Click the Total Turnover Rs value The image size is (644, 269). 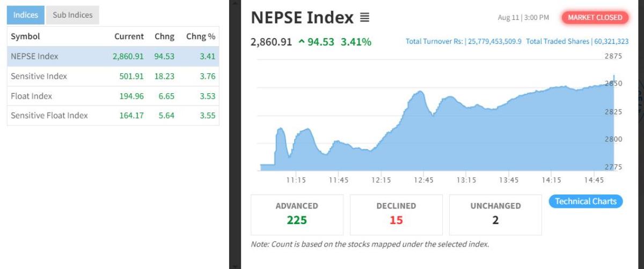pyautogui.click(x=494, y=42)
